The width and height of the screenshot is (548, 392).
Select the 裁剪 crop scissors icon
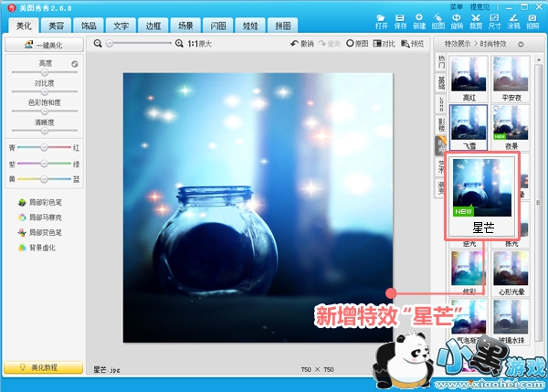coord(476,21)
